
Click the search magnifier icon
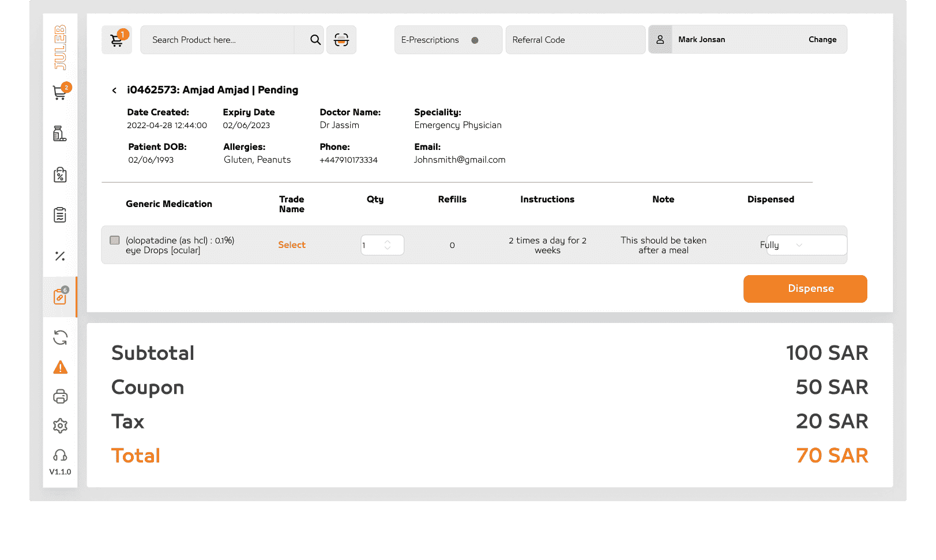tap(315, 40)
